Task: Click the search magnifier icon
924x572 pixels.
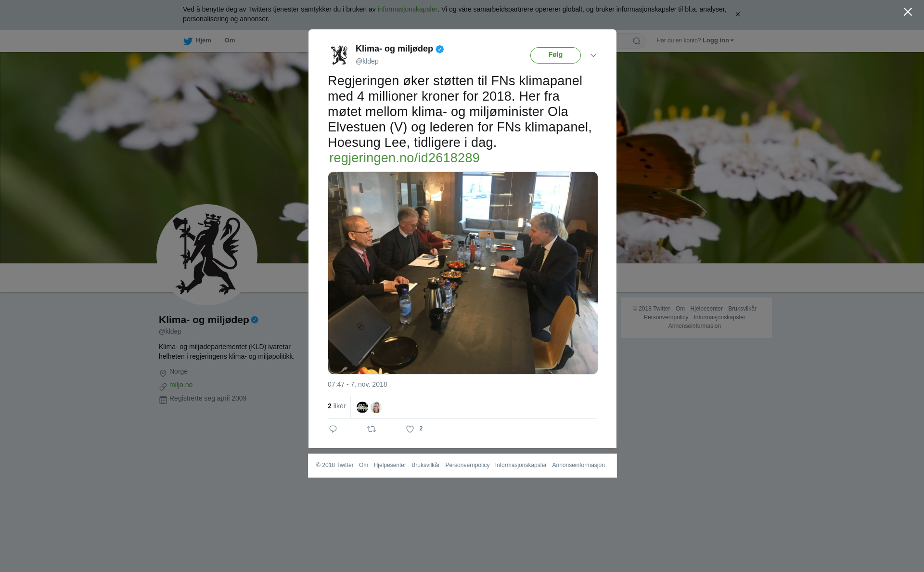Action: click(x=637, y=41)
